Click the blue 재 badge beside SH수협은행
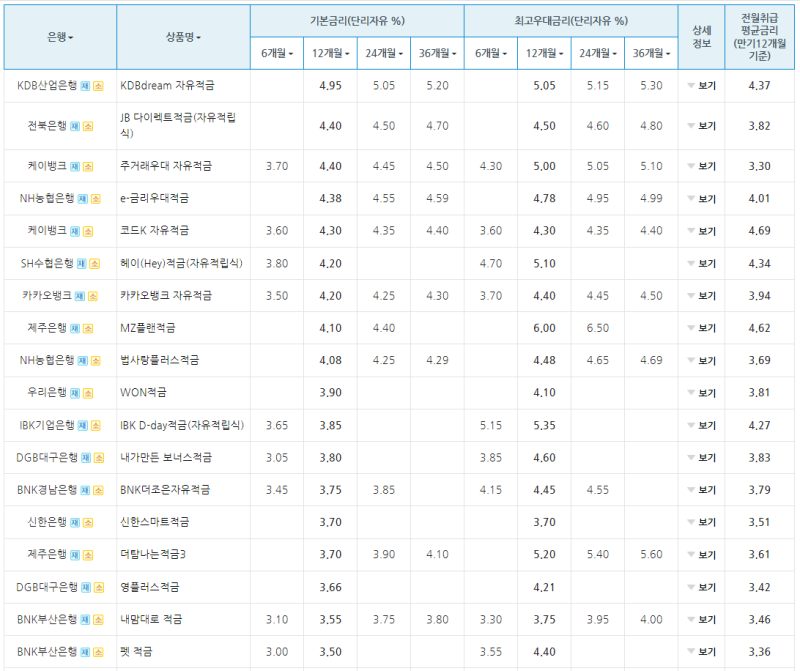The height and width of the screenshot is (671, 800). coord(82,264)
